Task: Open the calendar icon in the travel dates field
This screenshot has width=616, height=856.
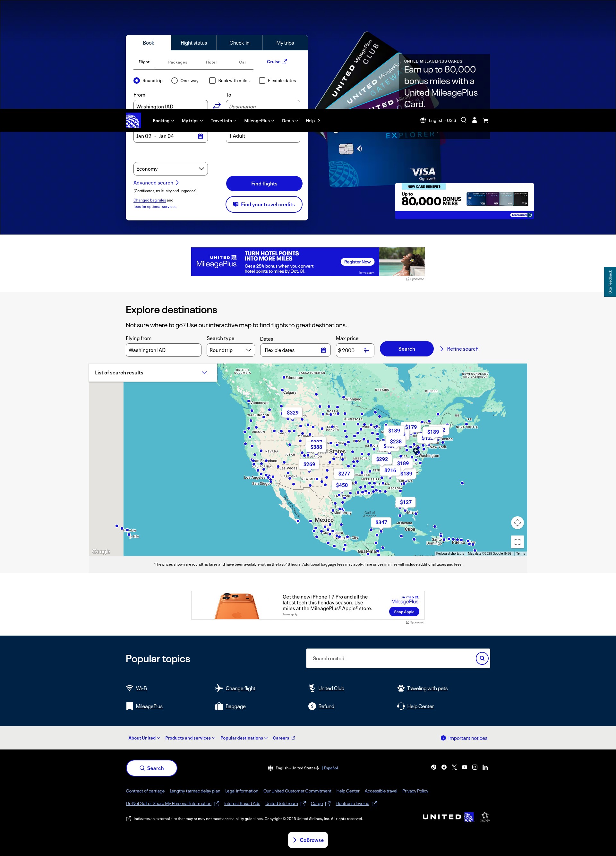Action: pyautogui.click(x=201, y=136)
